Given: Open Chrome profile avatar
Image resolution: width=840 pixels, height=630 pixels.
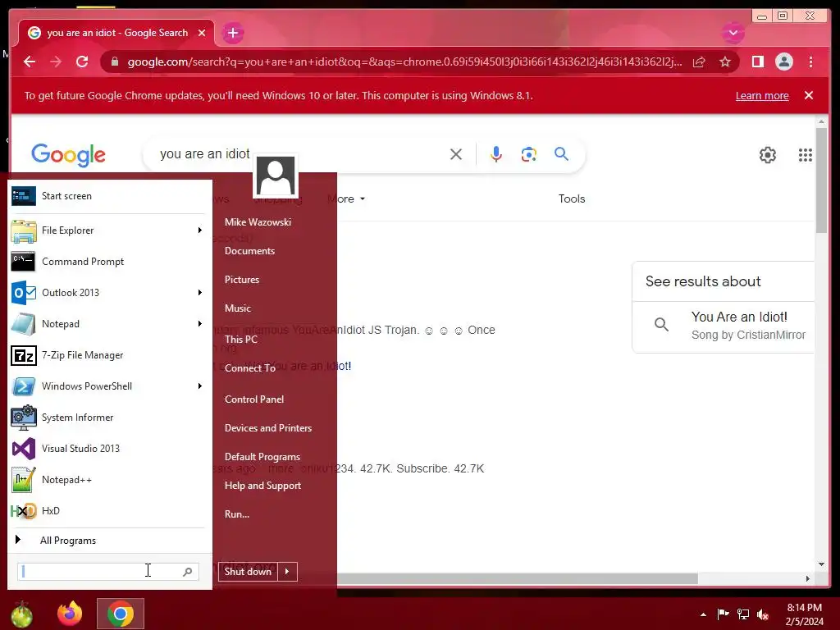Looking at the screenshot, I should click(783, 62).
